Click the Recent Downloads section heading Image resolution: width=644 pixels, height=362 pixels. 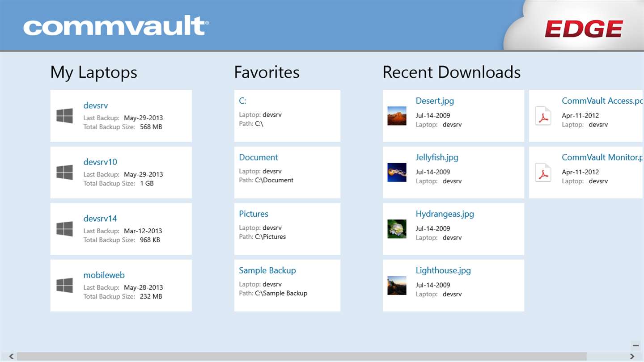coord(452,72)
